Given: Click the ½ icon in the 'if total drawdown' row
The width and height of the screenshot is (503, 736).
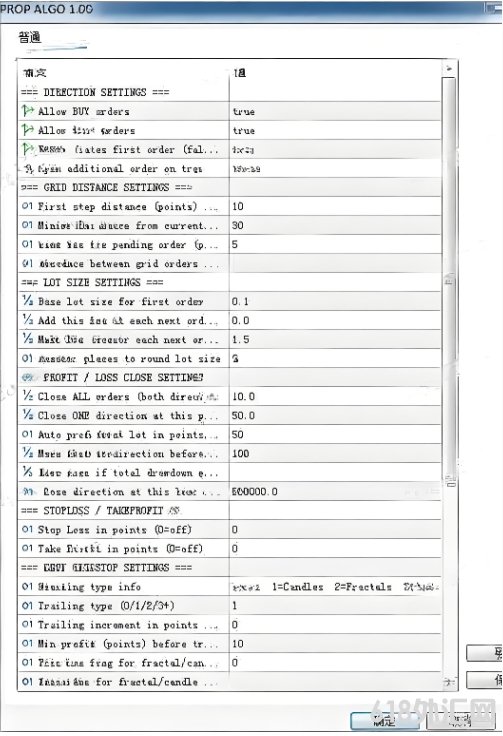Looking at the screenshot, I should pos(28,473).
